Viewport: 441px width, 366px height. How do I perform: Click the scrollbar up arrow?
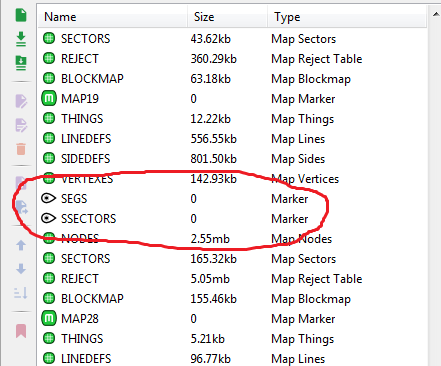436,14
